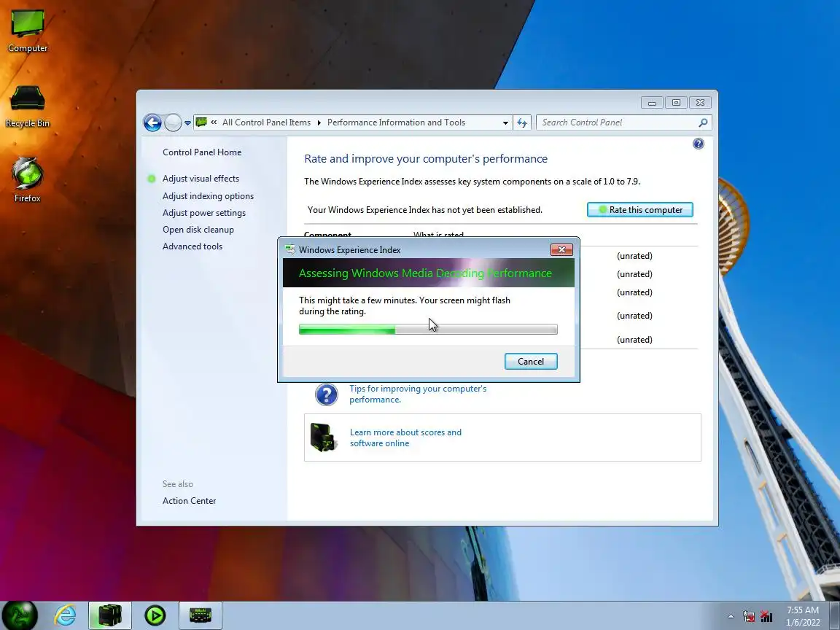Click the Windows Experience Index title icon
The height and width of the screenshot is (630, 840).
tap(289, 249)
